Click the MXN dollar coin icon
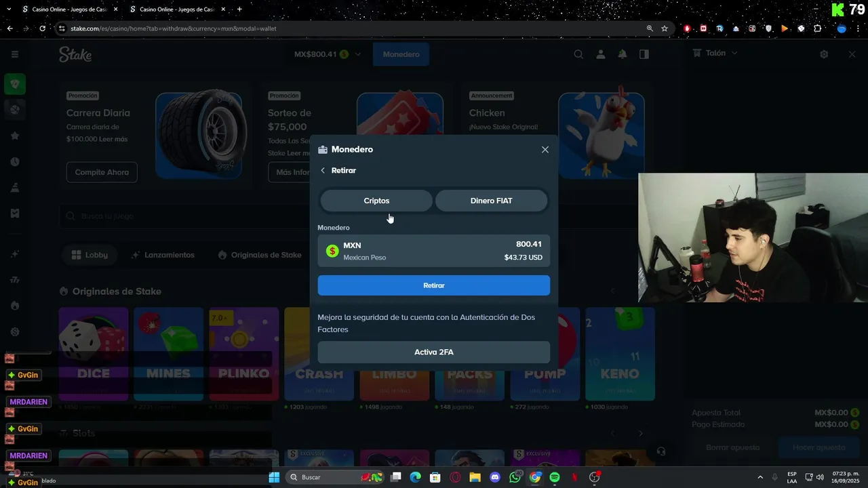This screenshot has height=488, width=868. (332, 251)
